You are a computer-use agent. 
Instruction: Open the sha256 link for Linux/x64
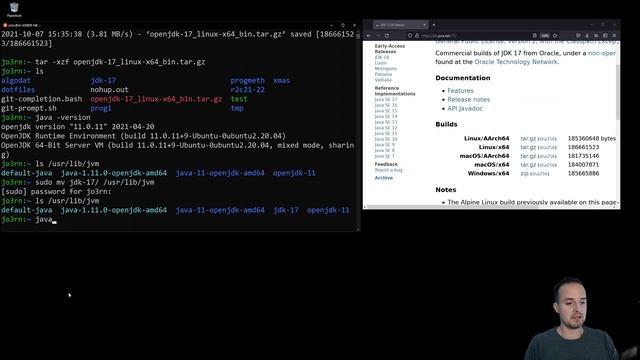click(547, 148)
